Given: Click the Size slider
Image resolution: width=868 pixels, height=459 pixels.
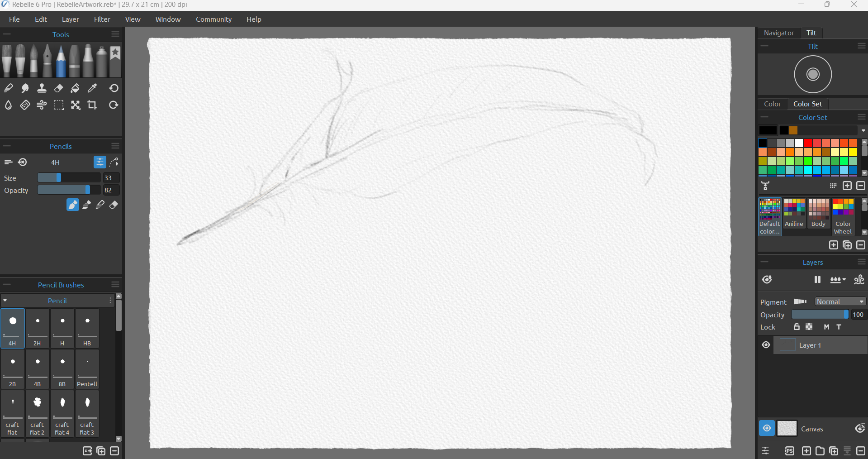Looking at the screenshot, I should 69,177.
